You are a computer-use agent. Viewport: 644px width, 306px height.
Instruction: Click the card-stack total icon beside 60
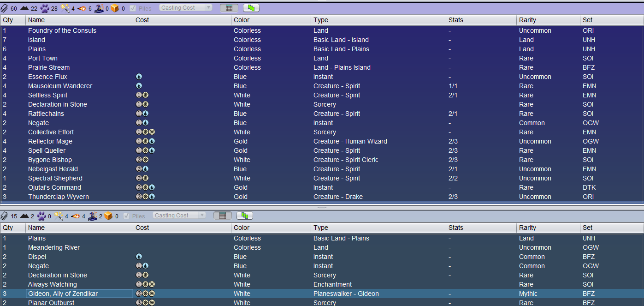[x=5, y=8]
